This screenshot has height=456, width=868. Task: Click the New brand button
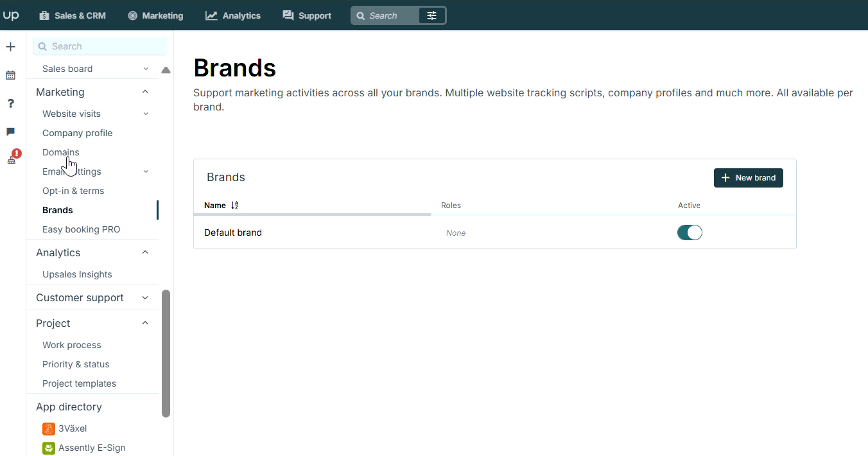click(x=749, y=178)
